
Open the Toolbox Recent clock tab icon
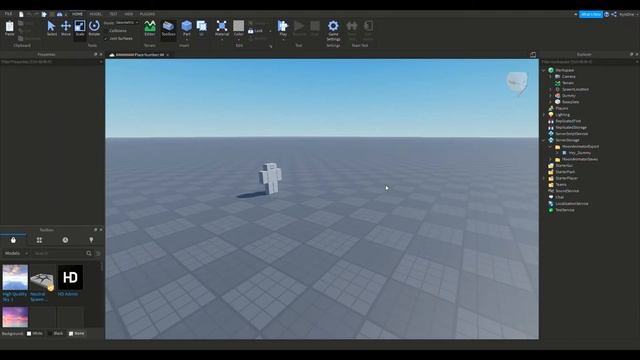pos(65,240)
